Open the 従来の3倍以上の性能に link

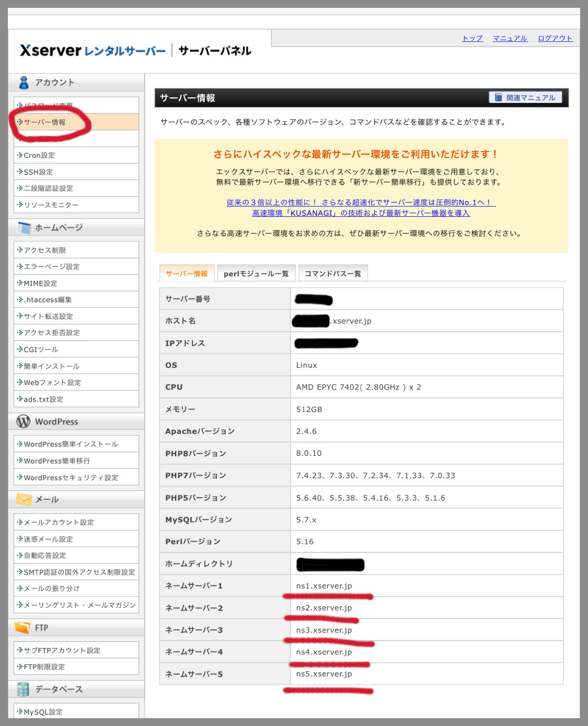(361, 202)
